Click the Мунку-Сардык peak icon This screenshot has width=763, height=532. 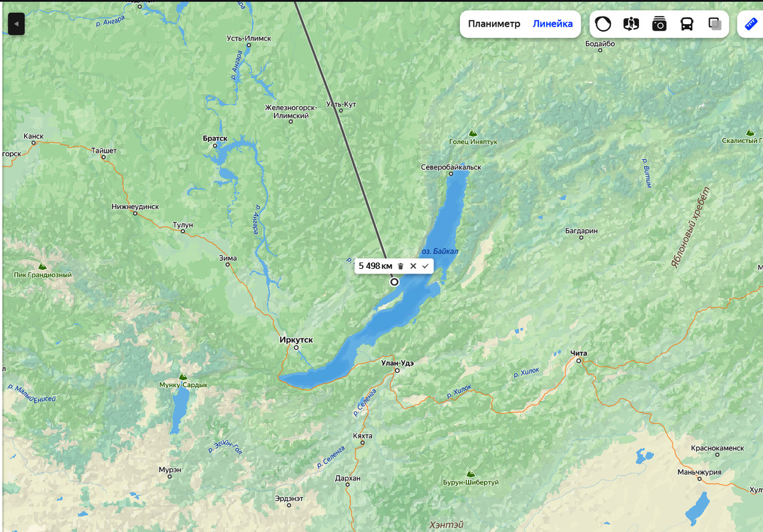[183, 377]
